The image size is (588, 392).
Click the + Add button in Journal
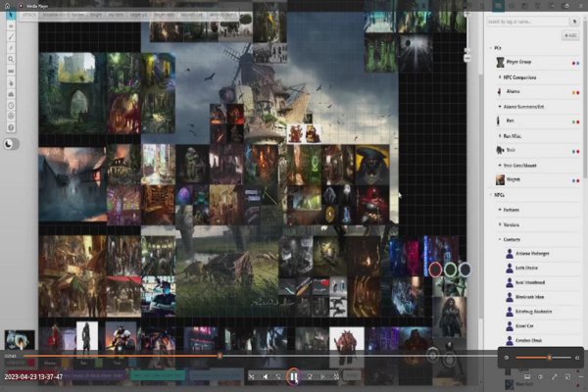pyautogui.click(x=570, y=35)
